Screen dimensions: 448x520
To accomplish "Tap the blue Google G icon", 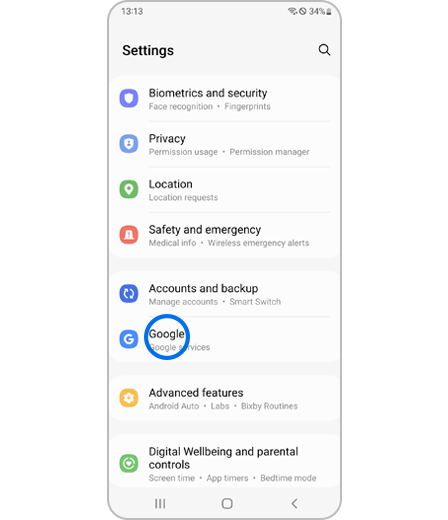I will 129,339.
